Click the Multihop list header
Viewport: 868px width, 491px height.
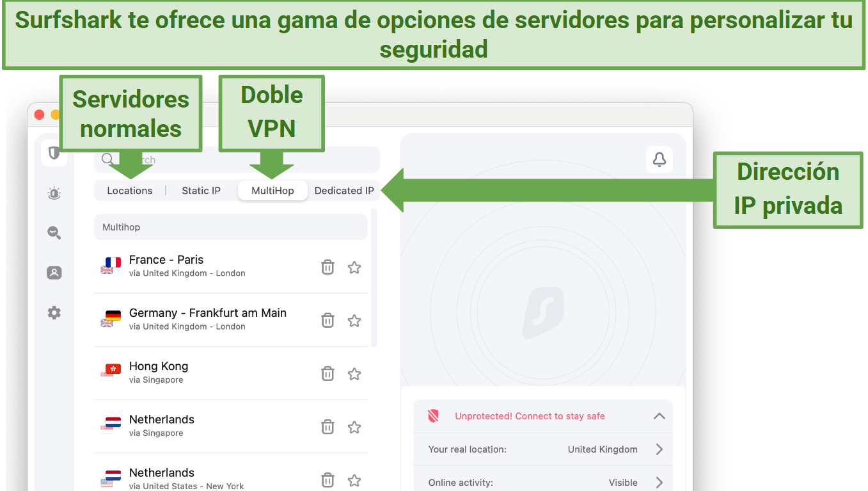230,227
